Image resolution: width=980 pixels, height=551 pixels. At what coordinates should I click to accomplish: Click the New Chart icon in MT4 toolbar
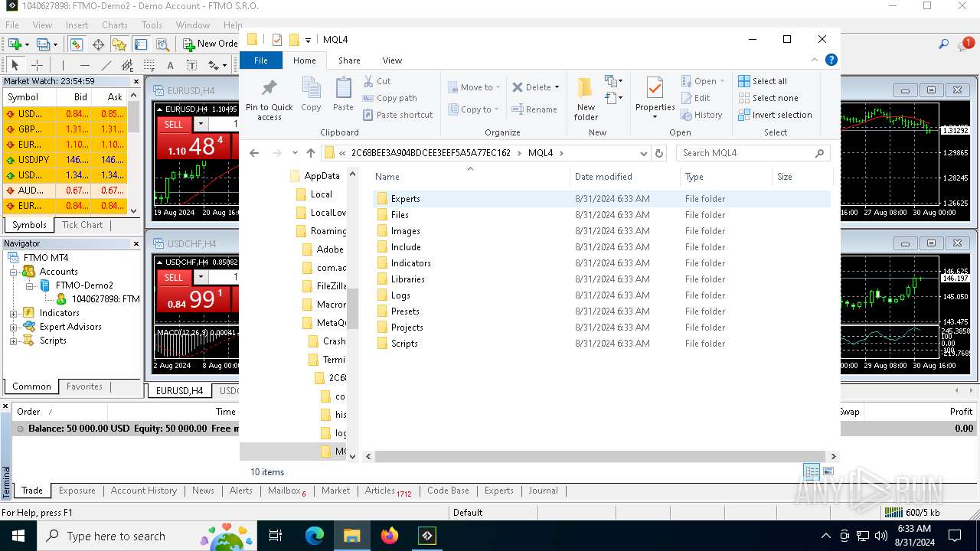coord(14,44)
